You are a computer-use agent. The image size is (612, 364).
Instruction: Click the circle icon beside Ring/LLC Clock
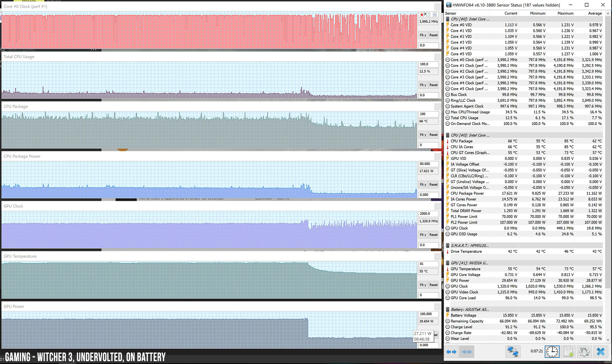pos(448,100)
